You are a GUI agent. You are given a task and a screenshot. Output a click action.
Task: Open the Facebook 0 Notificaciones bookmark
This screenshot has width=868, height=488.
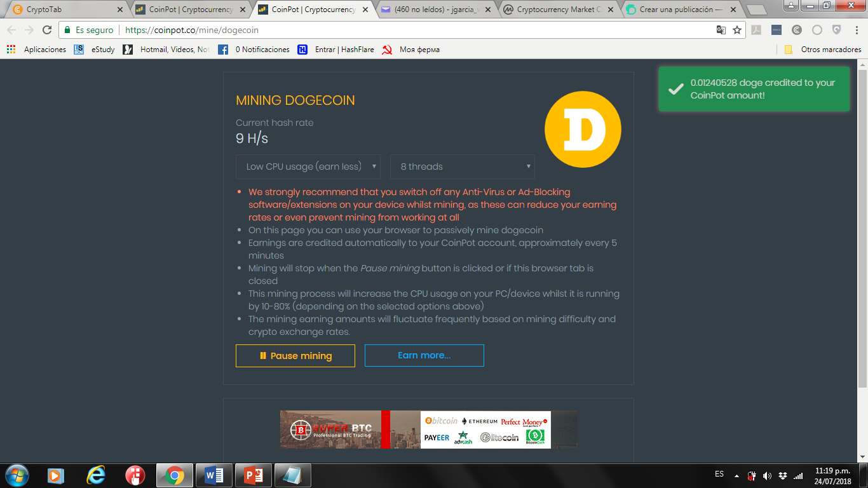254,50
